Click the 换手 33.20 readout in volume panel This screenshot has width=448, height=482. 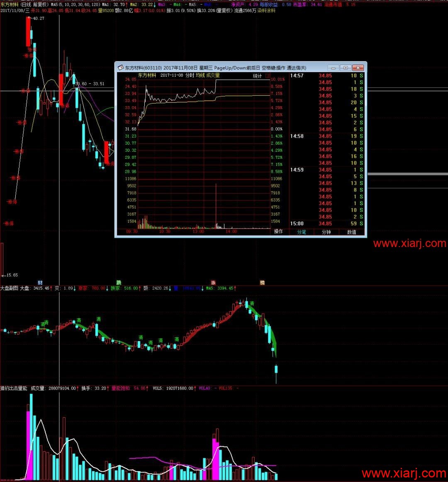click(x=94, y=388)
